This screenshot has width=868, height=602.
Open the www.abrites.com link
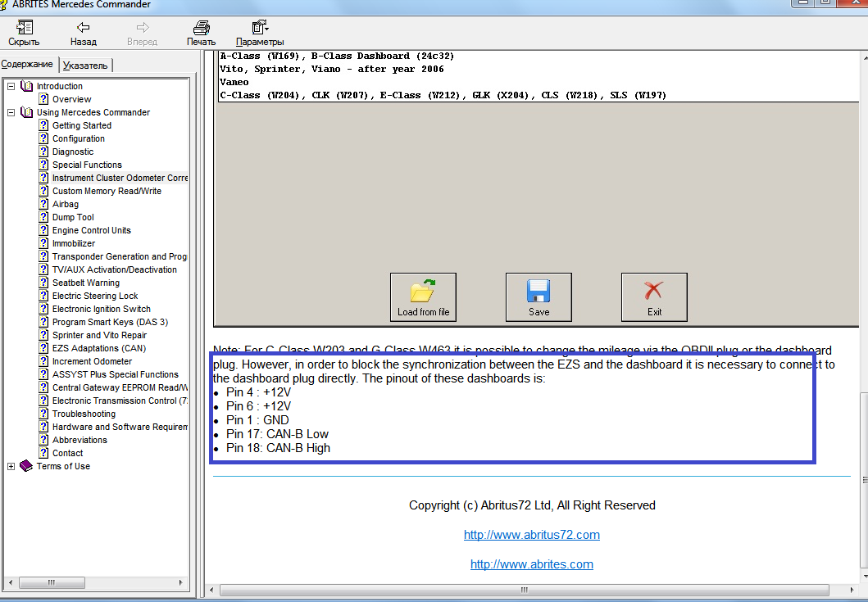click(531, 564)
